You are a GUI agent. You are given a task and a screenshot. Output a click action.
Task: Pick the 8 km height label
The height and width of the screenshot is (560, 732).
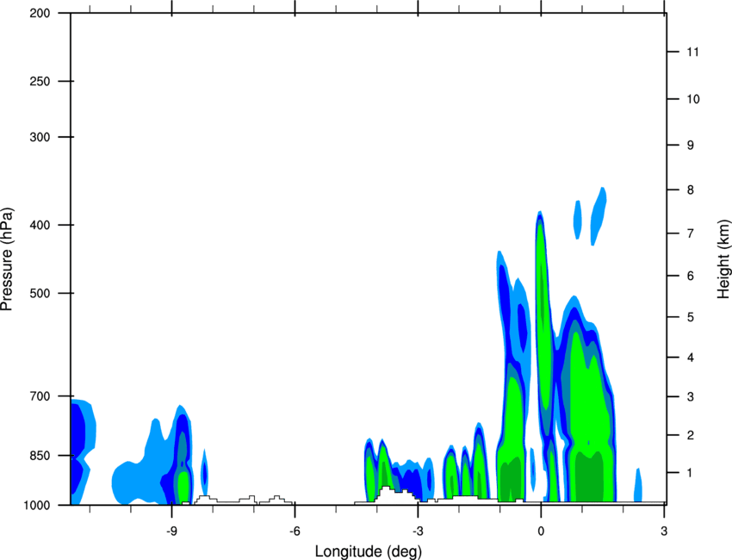click(691, 190)
